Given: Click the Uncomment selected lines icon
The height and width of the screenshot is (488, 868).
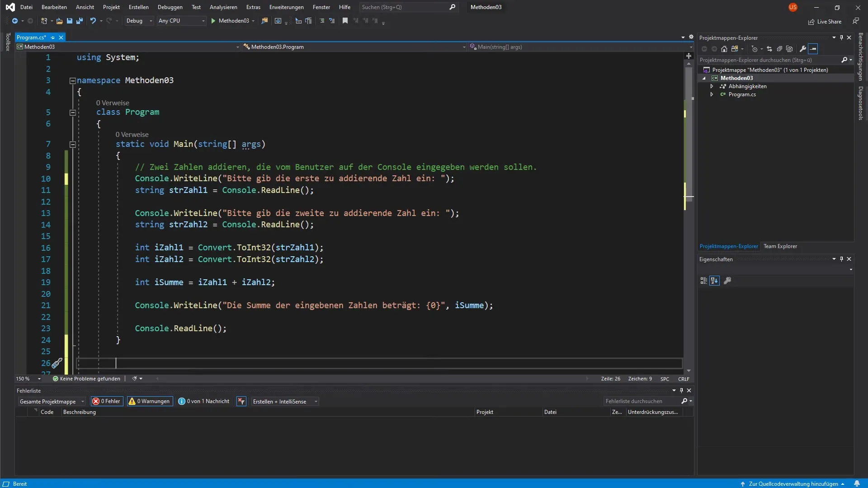Looking at the screenshot, I should point(332,21).
